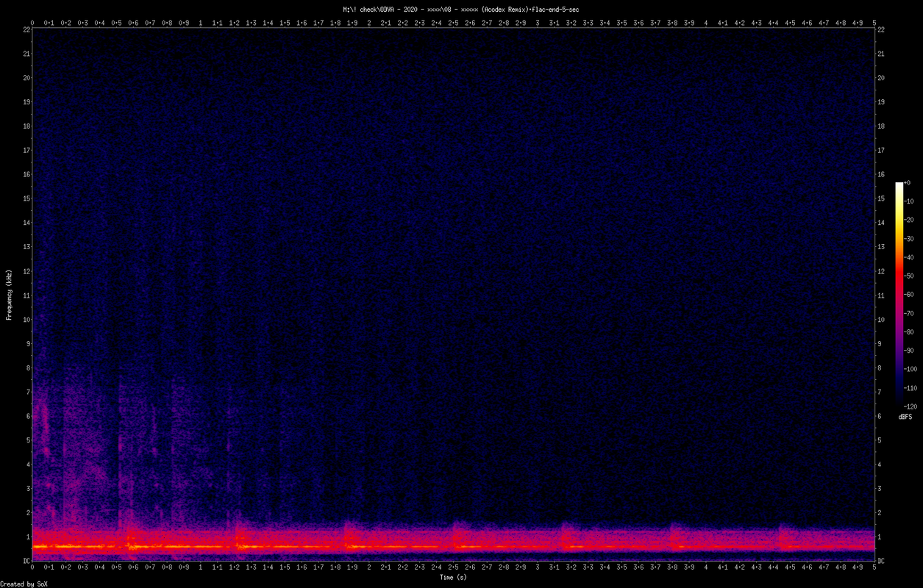
Task: Click '19' on the right frequency axis
Action: (x=882, y=102)
